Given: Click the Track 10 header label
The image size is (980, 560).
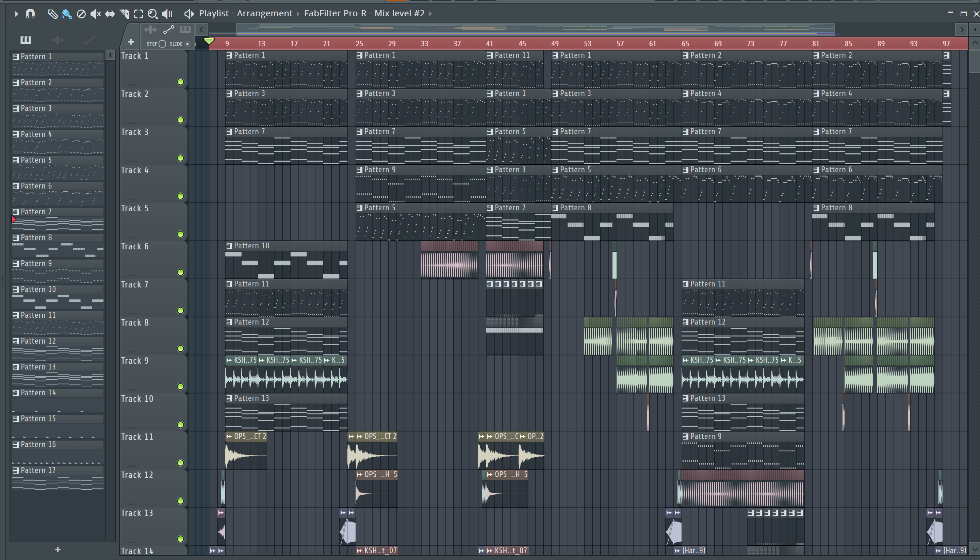Looking at the screenshot, I should tap(137, 399).
